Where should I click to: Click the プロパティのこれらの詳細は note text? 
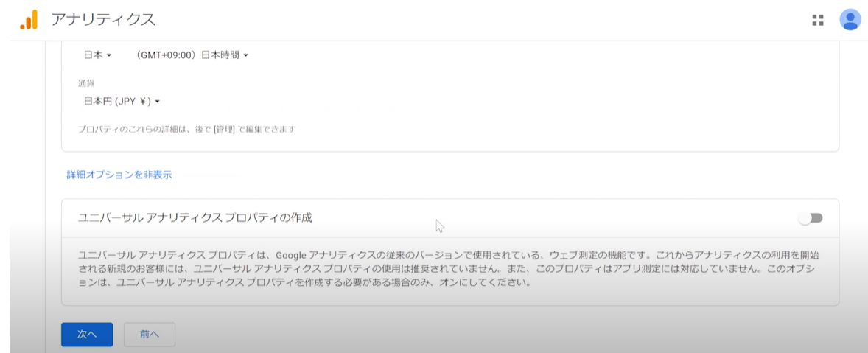pos(186,130)
